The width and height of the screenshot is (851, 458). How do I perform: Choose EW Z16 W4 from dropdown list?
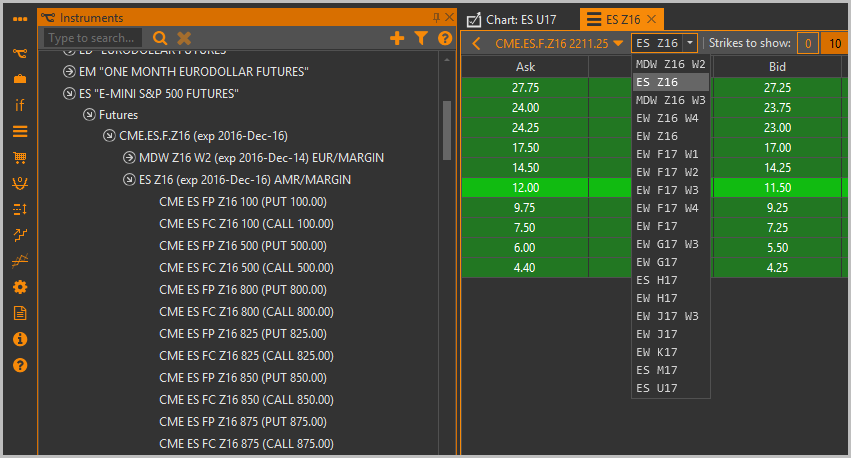click(671, 118)
